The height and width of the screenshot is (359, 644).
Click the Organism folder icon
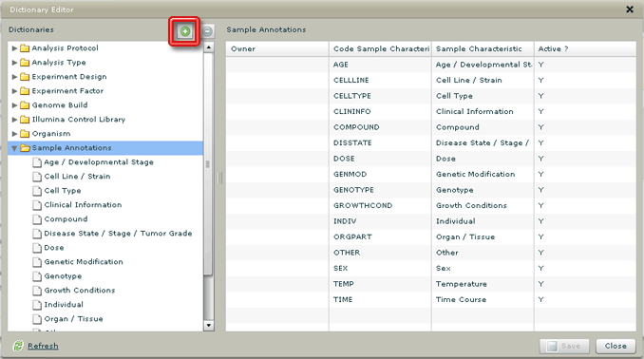pos(25,134)
